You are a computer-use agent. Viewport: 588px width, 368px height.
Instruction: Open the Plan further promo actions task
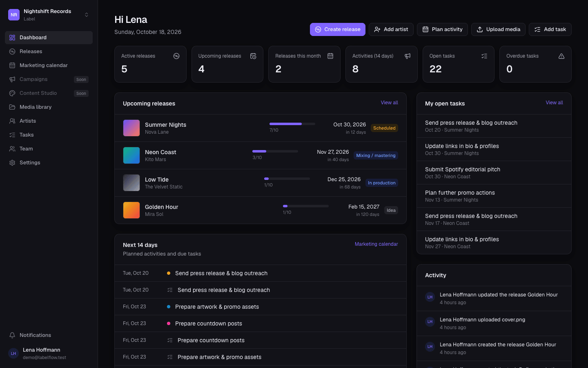(x=494, y=196)
